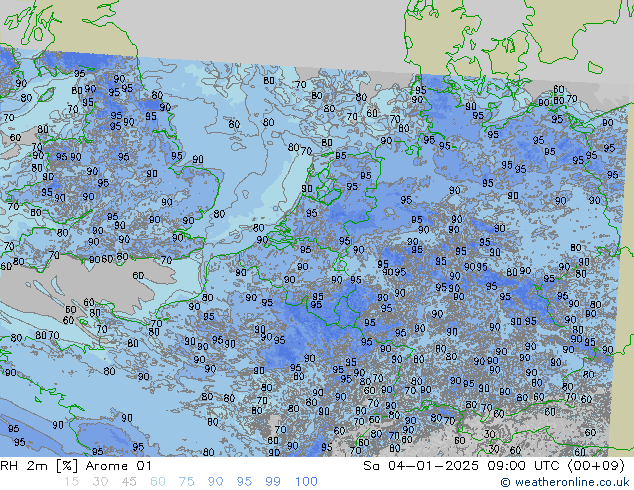Click the legend value 45
This screenshot has height=490, width=634.
(x=129, y=482)
